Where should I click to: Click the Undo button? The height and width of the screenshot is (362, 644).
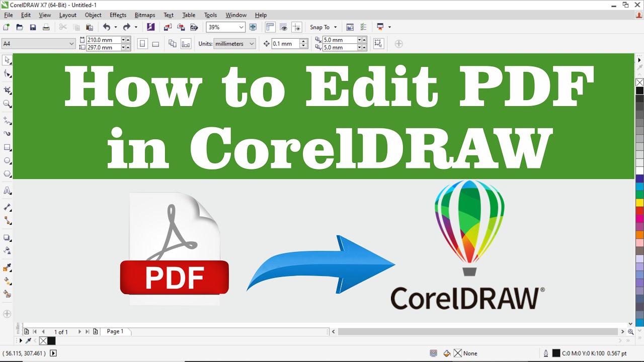click(x=107, y=27)
